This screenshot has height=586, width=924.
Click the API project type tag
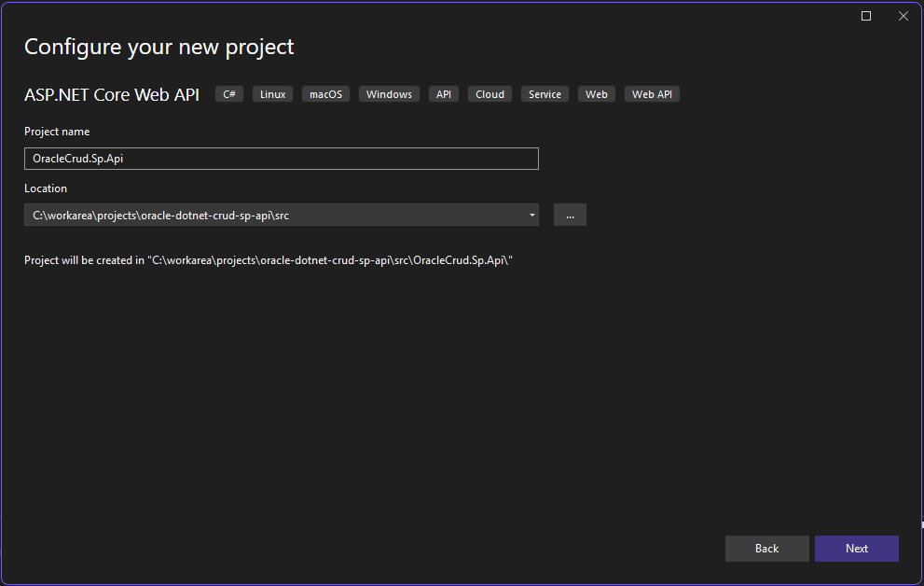[444, 94]
